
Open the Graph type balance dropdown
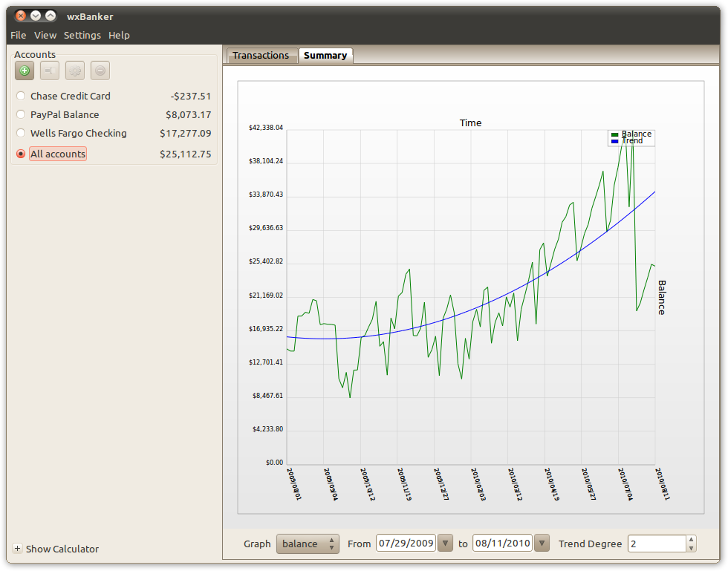pyautogui.click(x=308, y=544)
